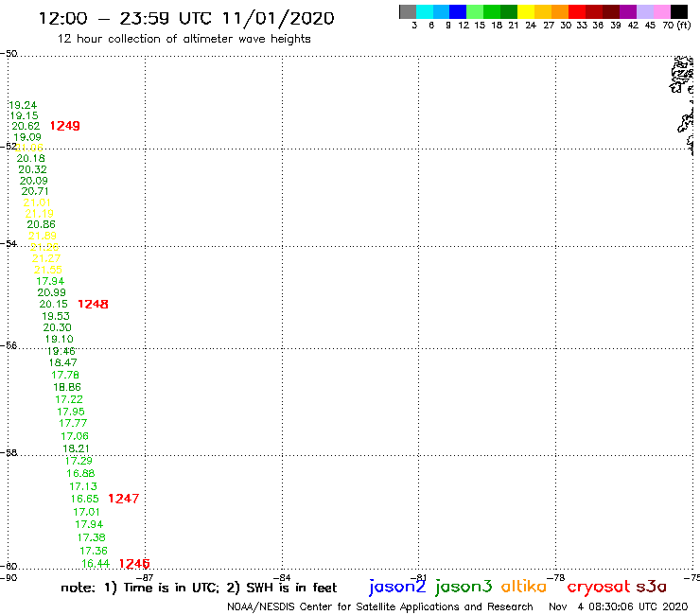The image size is (700, 615).
Task: Click the red 1247 time marker
Action: tap(124, 499)
